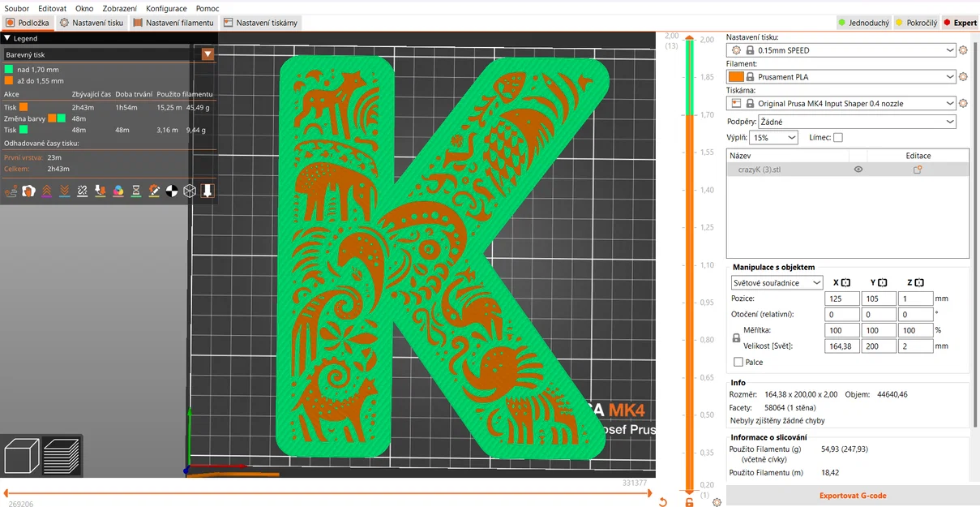The height and width of the screenshot is (507, 980).
Task: Toggle seams visibility icon
Action: pos(83,191)
